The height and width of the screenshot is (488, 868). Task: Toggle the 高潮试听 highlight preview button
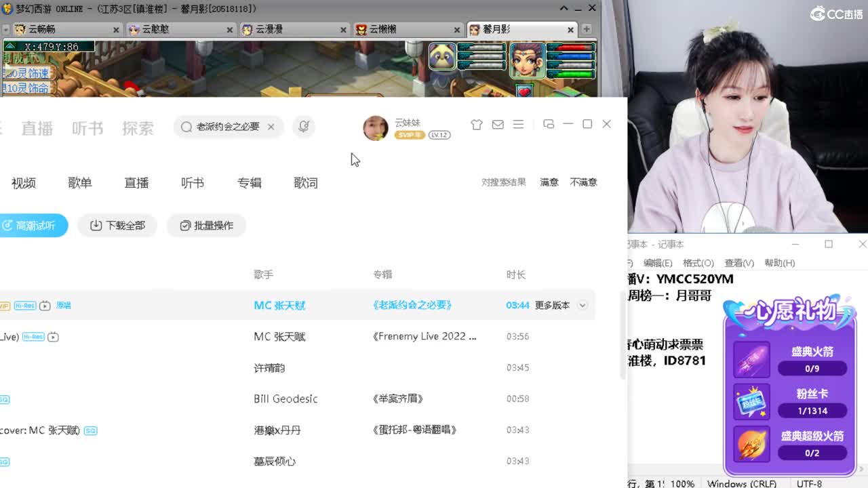pos(33,226)
